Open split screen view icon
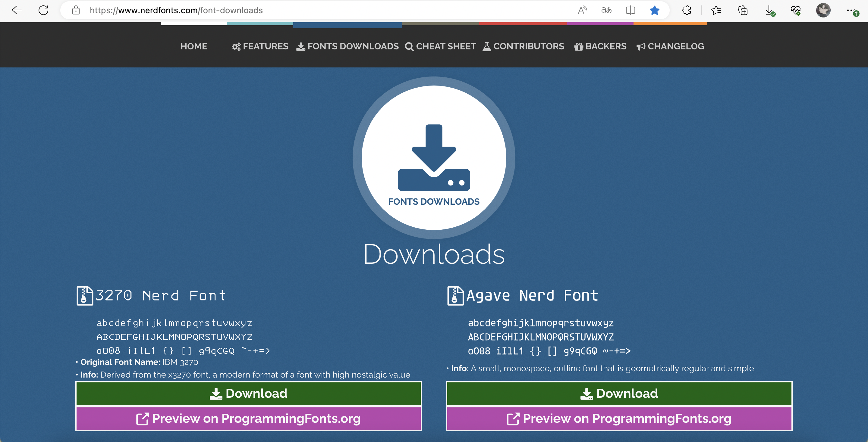 [630, 10]
